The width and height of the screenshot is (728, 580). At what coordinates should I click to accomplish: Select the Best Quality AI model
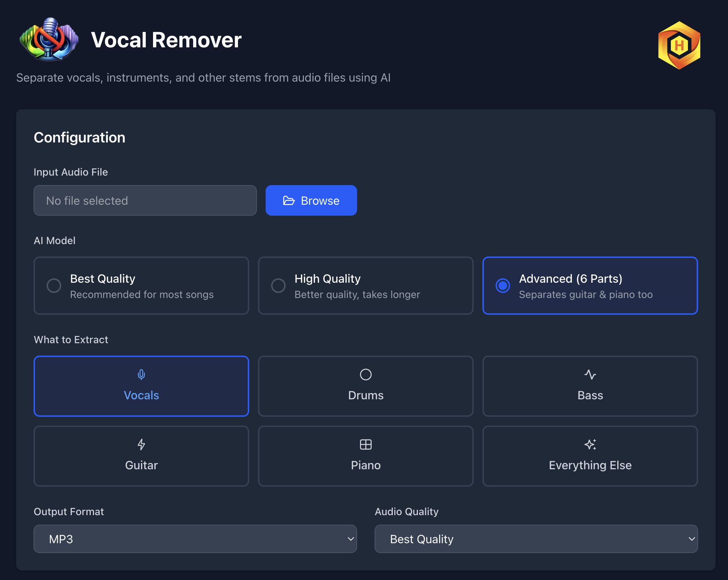click(141, 286)
